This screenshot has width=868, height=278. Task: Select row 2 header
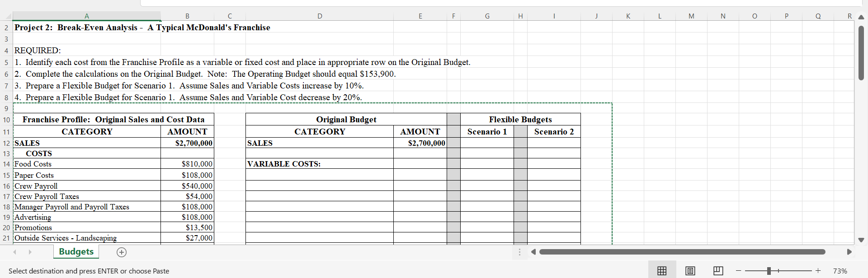[6, 28]
